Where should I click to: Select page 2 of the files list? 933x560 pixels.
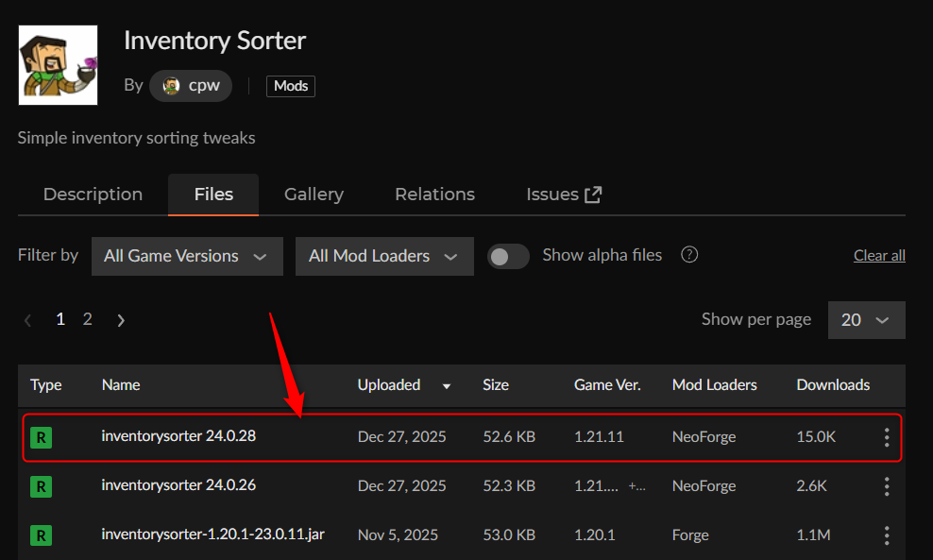click(87, 319)
